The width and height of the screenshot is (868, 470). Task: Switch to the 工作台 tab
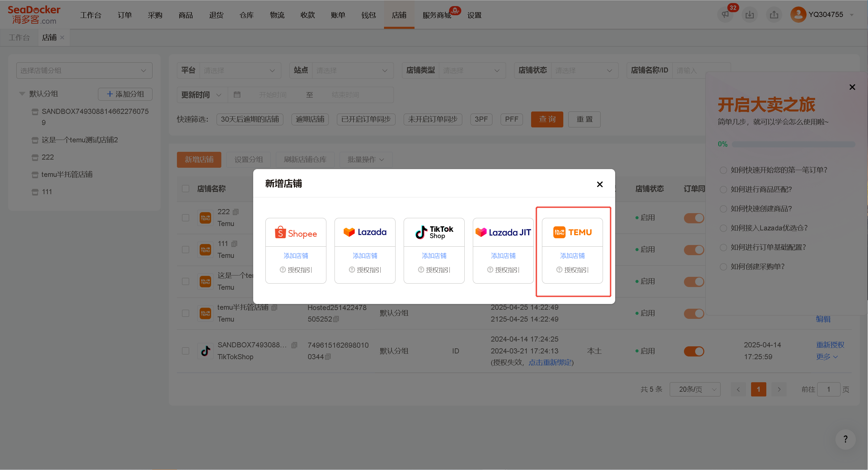[19, 38]
